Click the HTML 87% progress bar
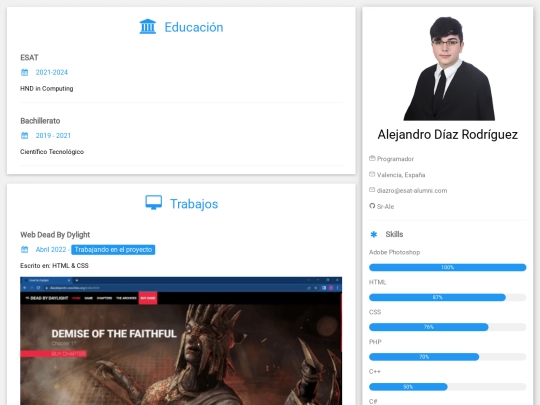 (x=447, y=297)
